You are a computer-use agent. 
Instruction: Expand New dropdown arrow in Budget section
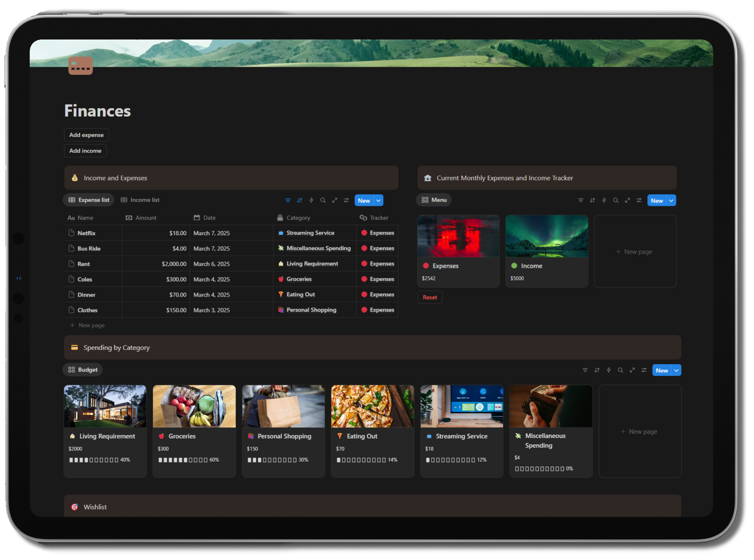pyautogui.click(x=677, y=370)
